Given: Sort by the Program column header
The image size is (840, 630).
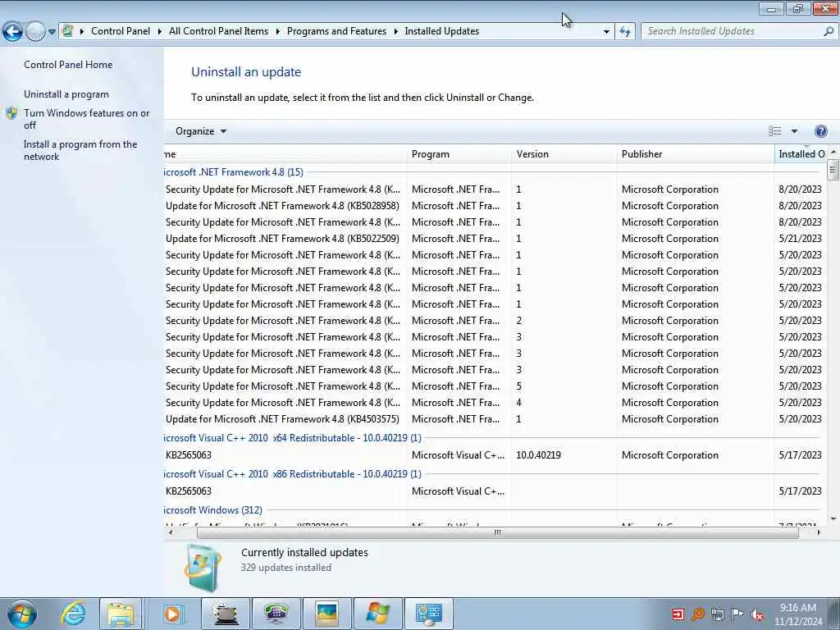Looking at the screenshot, I should [459, 154].
